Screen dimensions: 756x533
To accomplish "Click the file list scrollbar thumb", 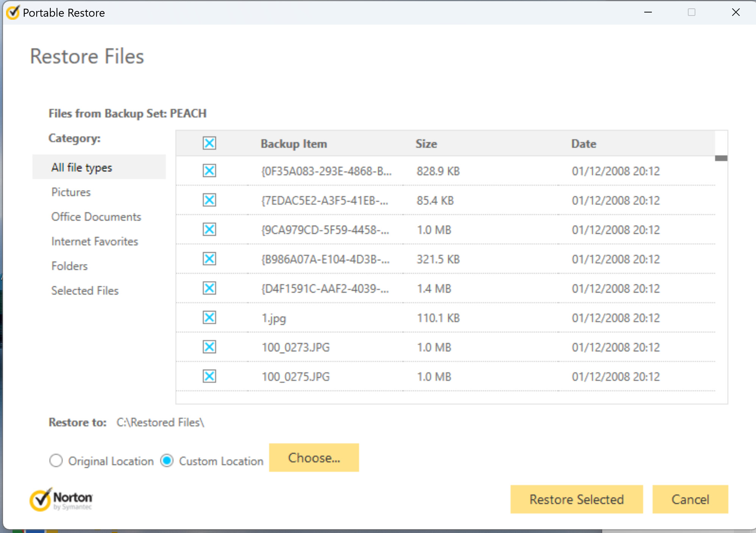I will (x=721, y=158).
